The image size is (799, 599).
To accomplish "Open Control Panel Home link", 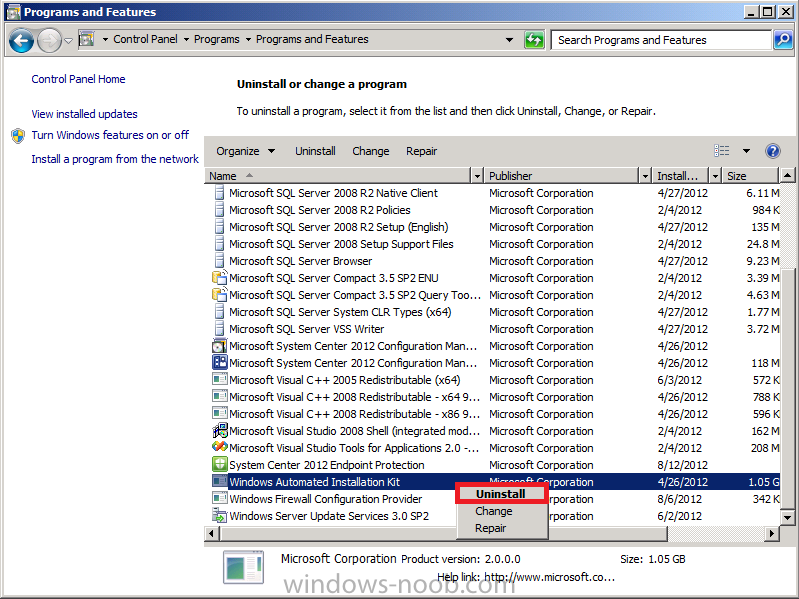I will pos(78,79).
